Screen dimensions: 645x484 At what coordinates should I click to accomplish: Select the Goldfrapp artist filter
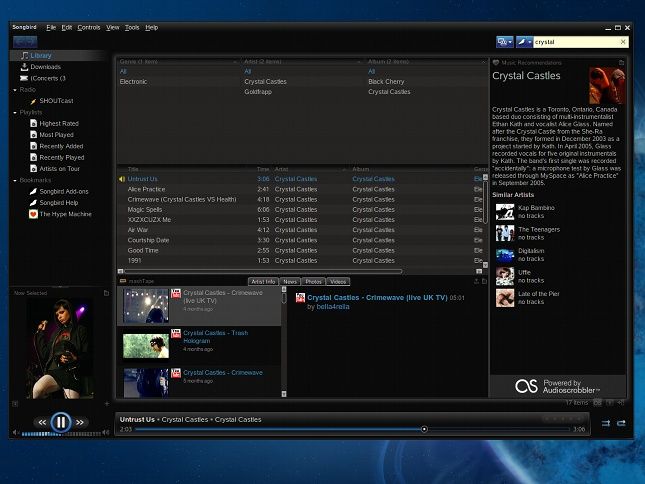click(x=258, y=92)
